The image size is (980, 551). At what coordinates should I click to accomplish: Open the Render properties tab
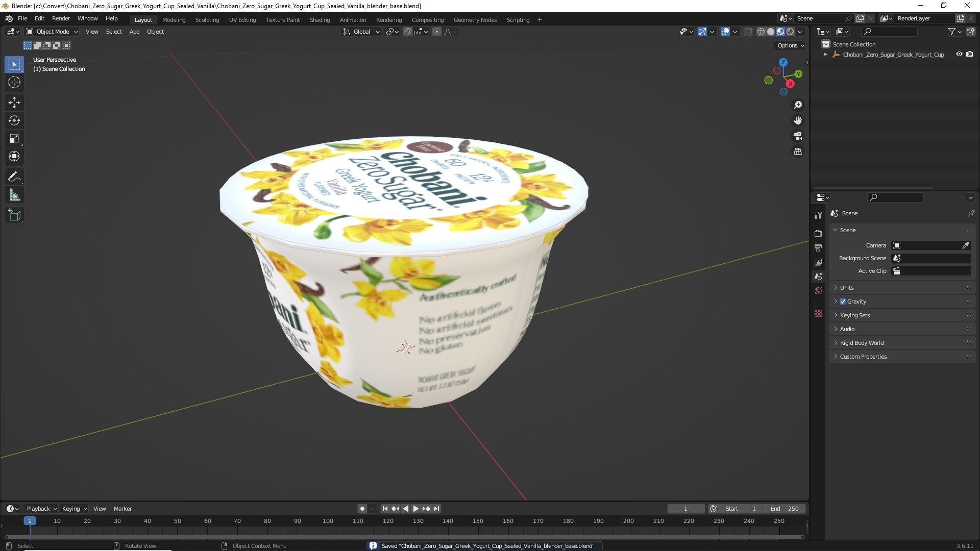[x=818, y=233]
